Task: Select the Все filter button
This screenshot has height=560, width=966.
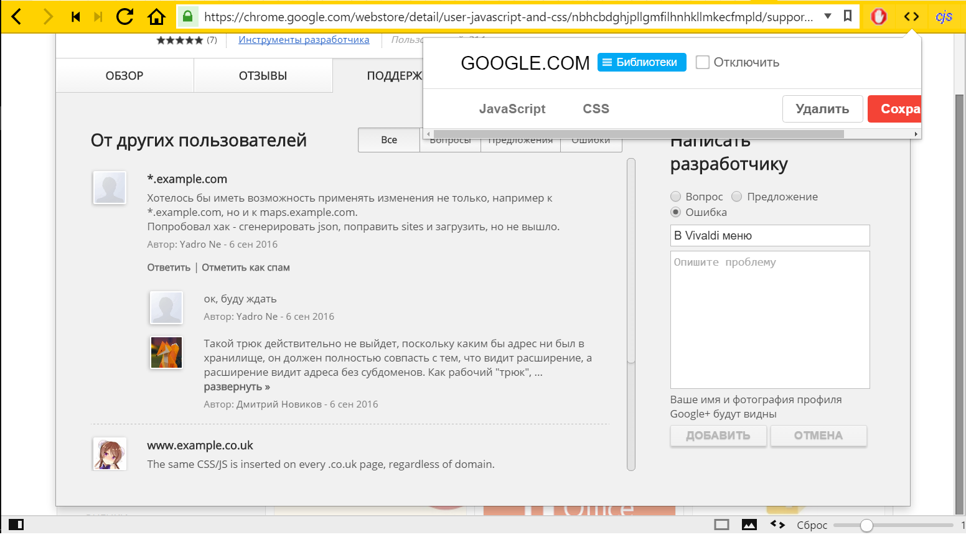Action: (389, 140)
